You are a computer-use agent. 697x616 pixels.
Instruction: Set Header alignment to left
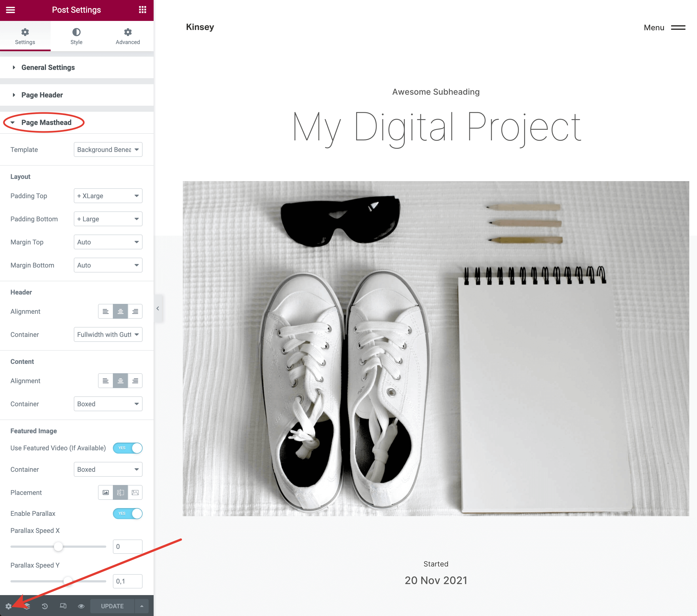tap(105, 312)
